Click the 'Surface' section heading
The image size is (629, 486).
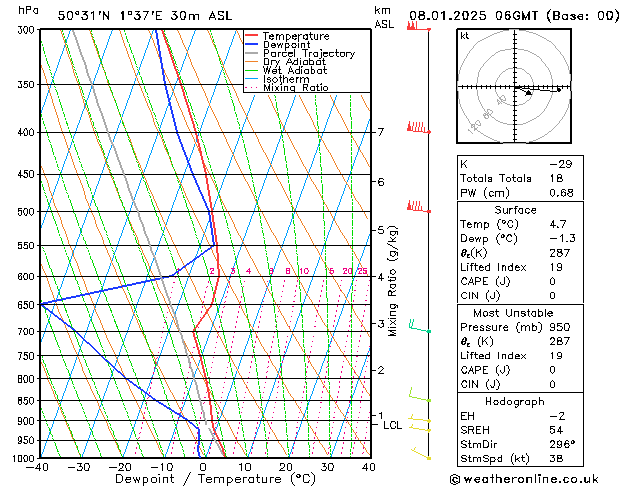(515, 210)
